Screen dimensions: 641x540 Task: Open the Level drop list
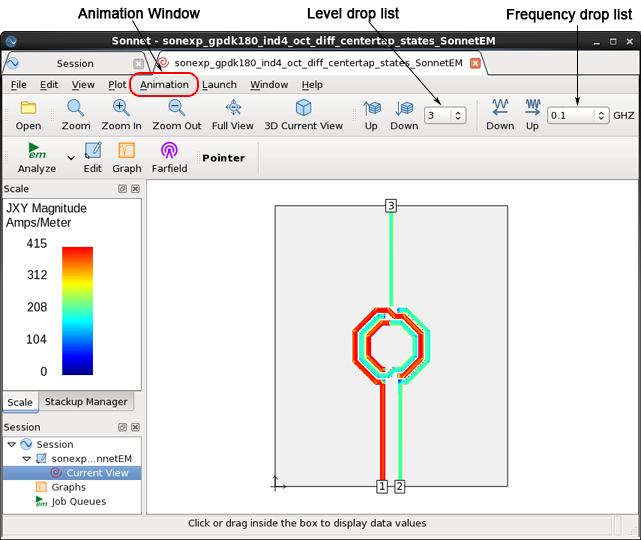point(445,115)
